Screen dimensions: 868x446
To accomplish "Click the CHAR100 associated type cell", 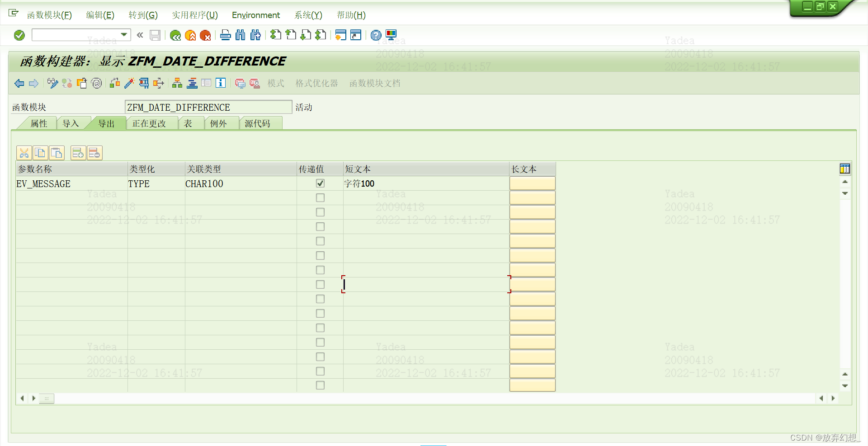I will point(241,183).
